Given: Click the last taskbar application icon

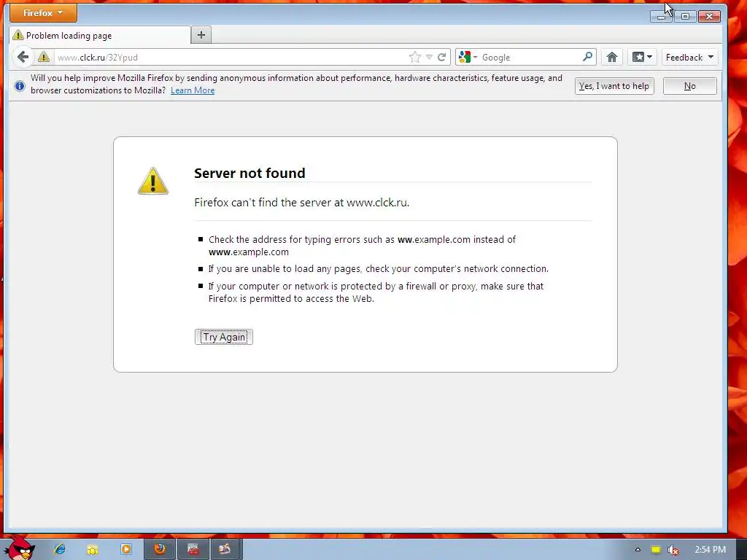Looking at the screenshot, I should tap(226, 550).
